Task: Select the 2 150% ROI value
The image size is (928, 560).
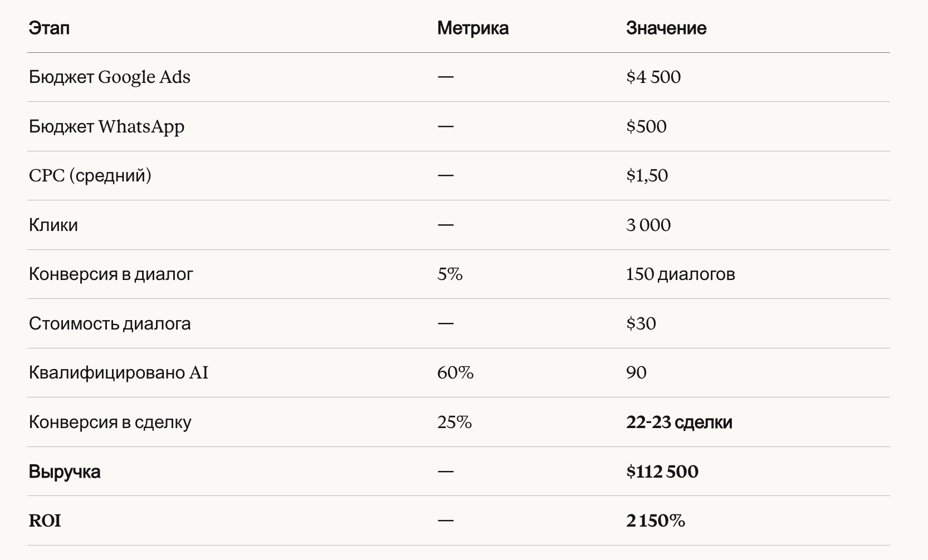Action: [655, 520]
